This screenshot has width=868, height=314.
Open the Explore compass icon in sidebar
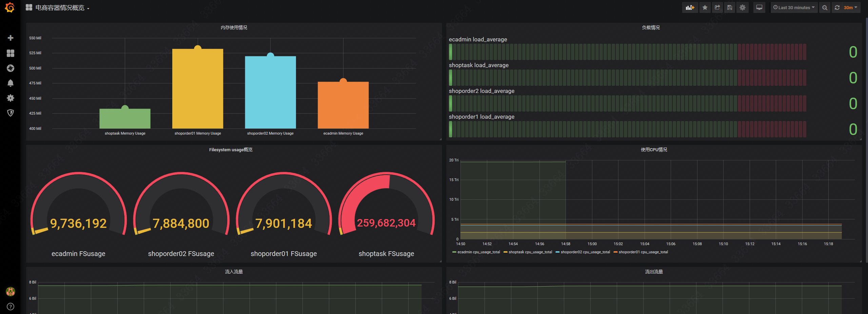(x=11, y=68)
